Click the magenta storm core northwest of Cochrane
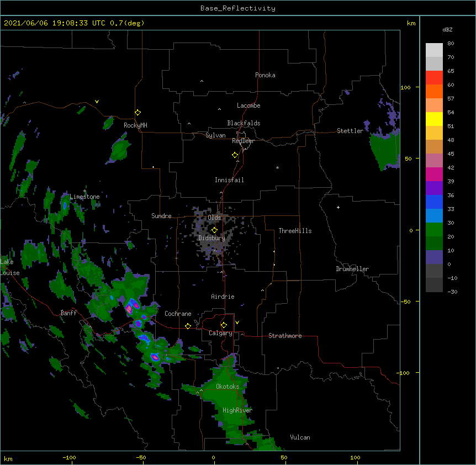The image size is (476, 465). coord(129,309)
